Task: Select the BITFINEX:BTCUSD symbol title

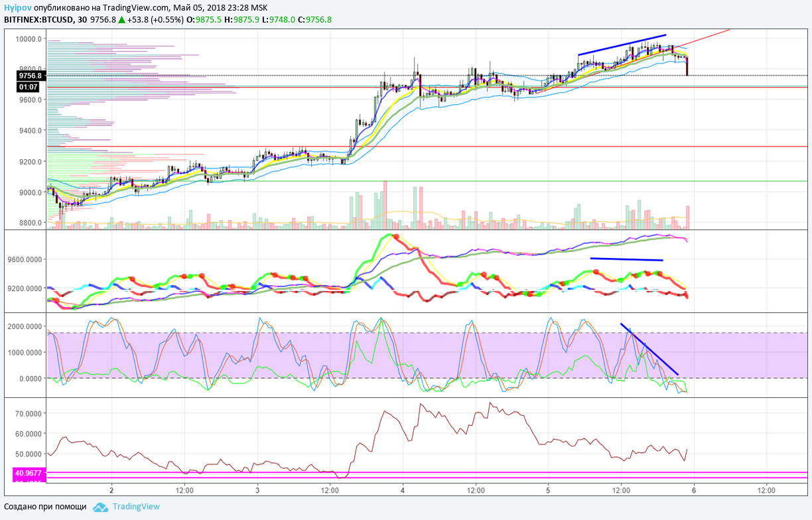Action: pyautogui.click(x=38, y=20)
